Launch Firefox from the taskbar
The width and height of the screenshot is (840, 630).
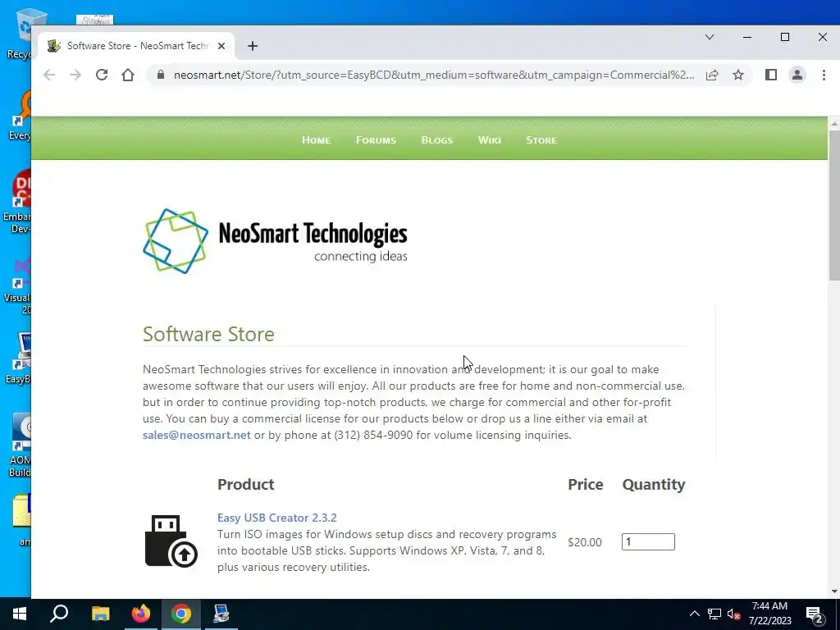(x=141, y=614)
